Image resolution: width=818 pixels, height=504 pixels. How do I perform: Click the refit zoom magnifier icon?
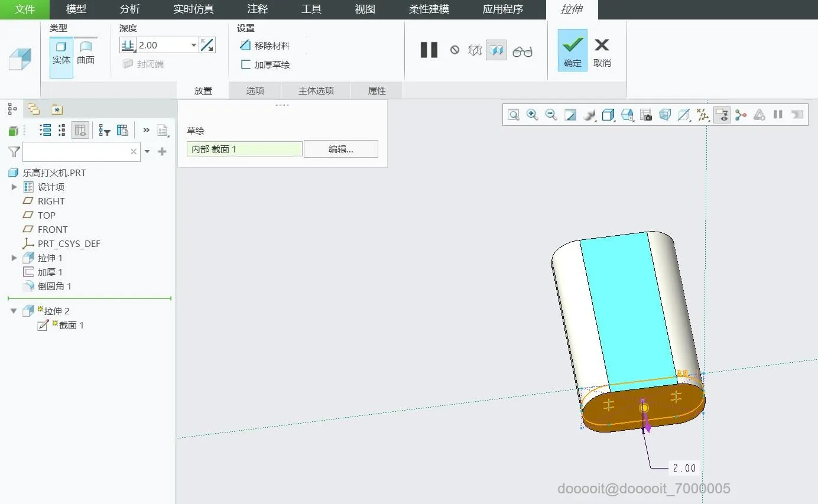click(x=513, y=115)
